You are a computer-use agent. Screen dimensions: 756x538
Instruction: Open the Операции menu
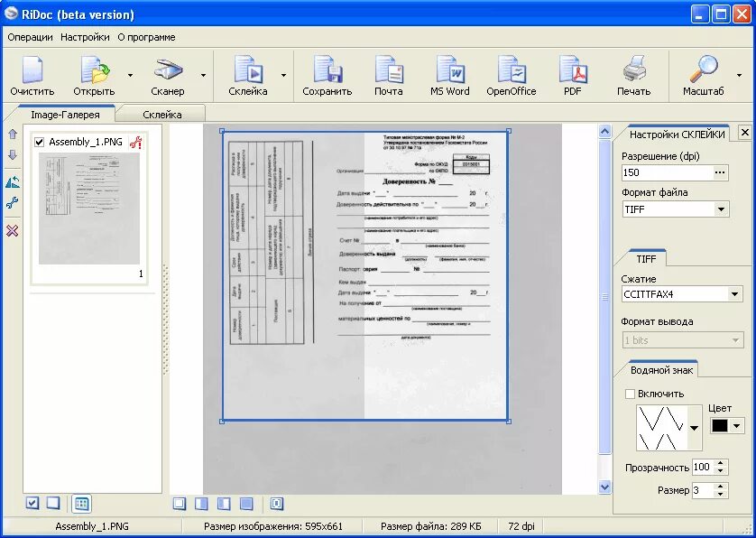coord(30,37)
